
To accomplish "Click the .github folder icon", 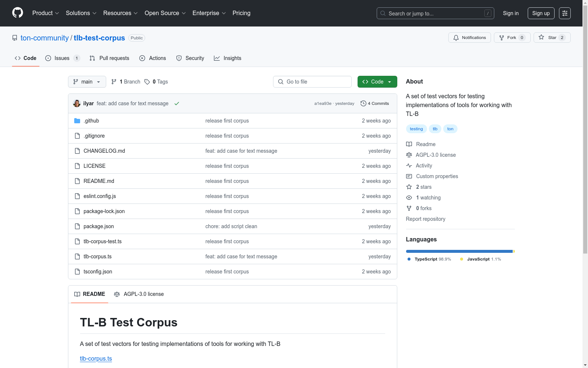I will click(77, 121).
